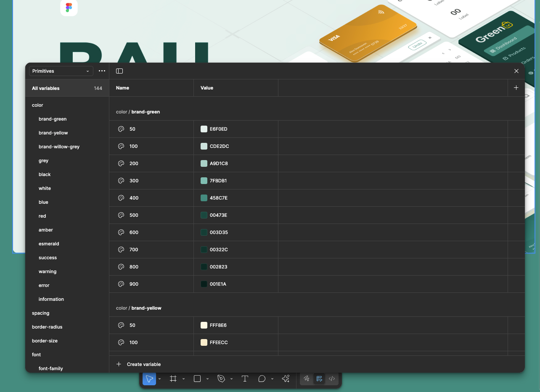Toggle the sidebar layout panel button
540x392 pixels.
[x=119, y=71]
